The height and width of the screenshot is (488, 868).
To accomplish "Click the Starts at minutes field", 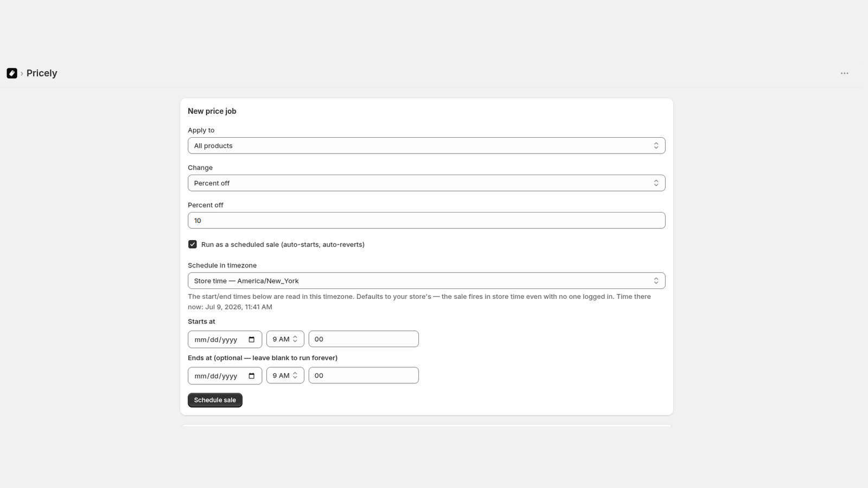I will (x=363, y=339).
